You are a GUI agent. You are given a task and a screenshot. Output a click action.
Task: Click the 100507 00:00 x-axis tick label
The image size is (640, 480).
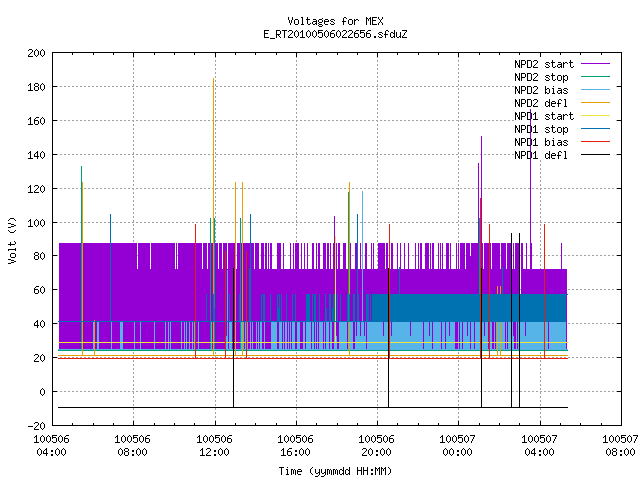pyautogui.click(x=457, y=446)
